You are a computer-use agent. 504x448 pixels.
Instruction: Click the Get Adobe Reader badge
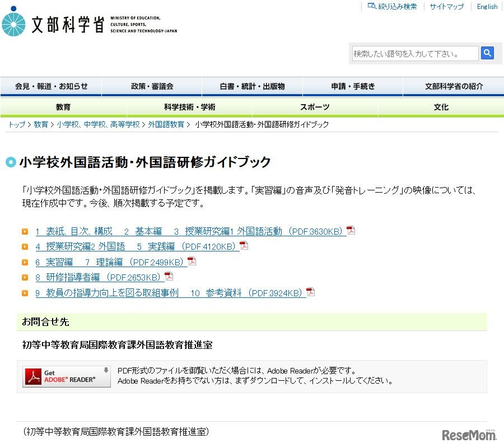67,376
